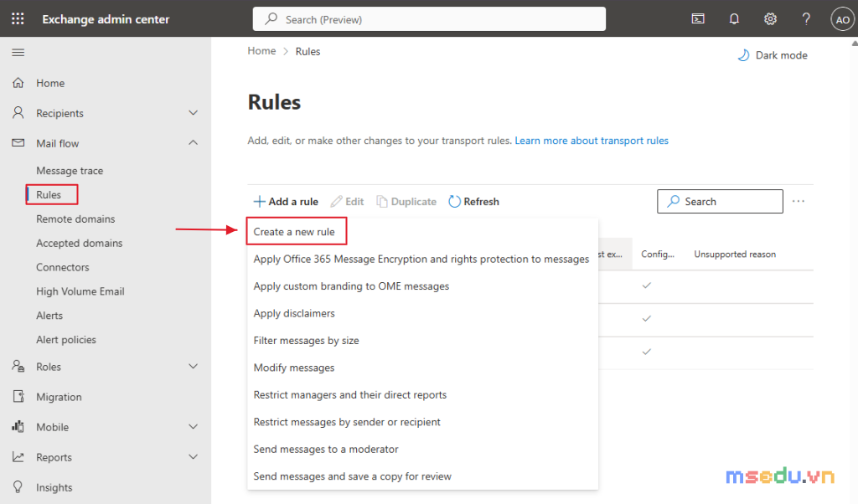This screenshot has height=504, width=858.
Task: Select Apply Office 365 Message Encryption option
Action: (x=422, y=259)
